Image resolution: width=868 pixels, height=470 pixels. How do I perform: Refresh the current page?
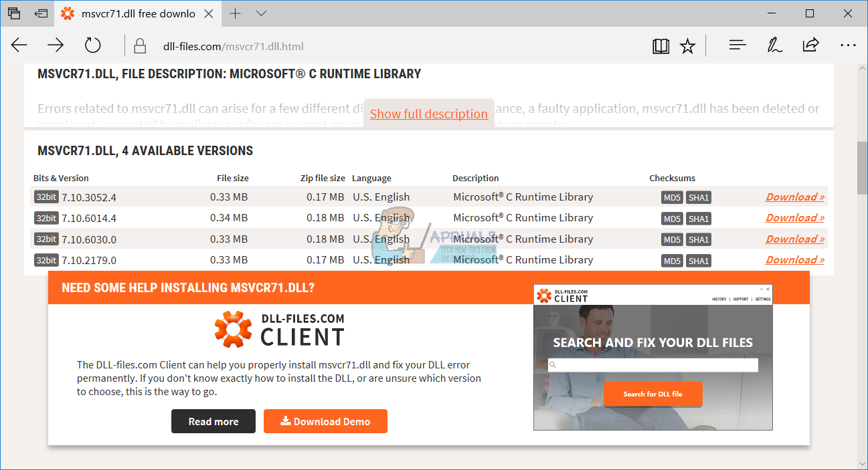92,45
